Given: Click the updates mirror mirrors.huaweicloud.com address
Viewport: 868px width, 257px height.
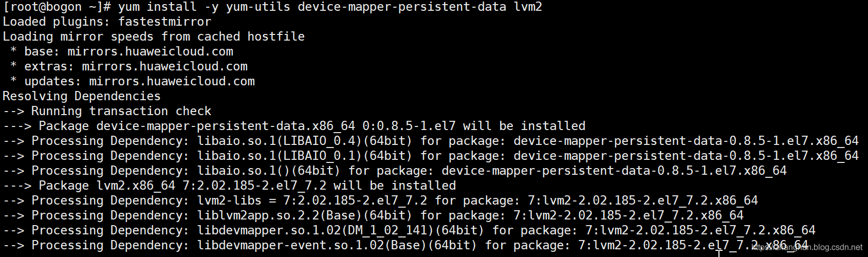Looking at the screenshot, I should [x=172, y=82].
